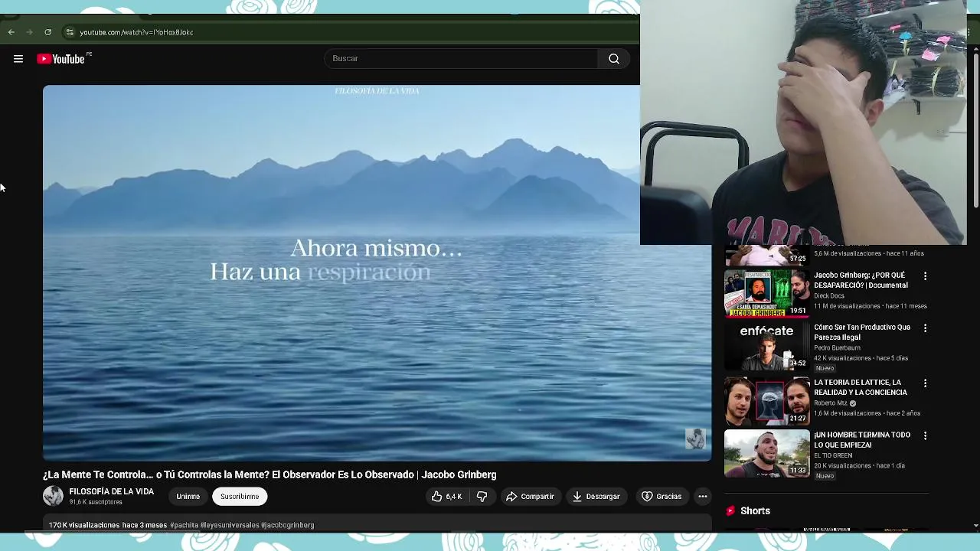This screenshot has height=551, width=980.
Task: Open the Dieck Docs channel name
Action: (829, 295)
